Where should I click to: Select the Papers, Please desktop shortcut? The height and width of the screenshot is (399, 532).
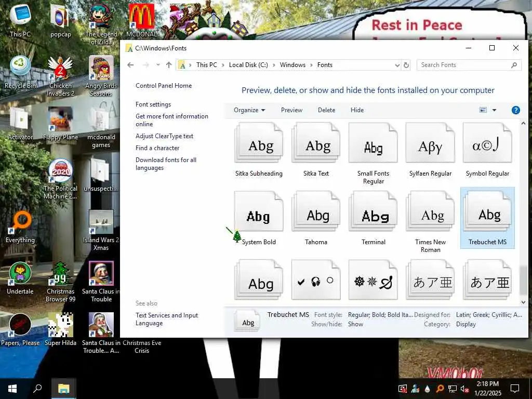pos(20,330)
